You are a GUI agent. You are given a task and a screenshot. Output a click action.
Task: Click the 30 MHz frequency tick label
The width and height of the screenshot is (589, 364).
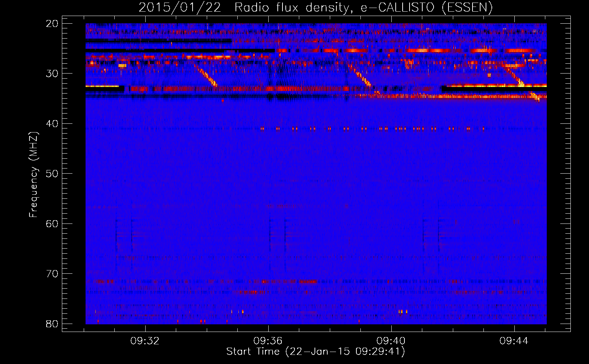point(52,74)
